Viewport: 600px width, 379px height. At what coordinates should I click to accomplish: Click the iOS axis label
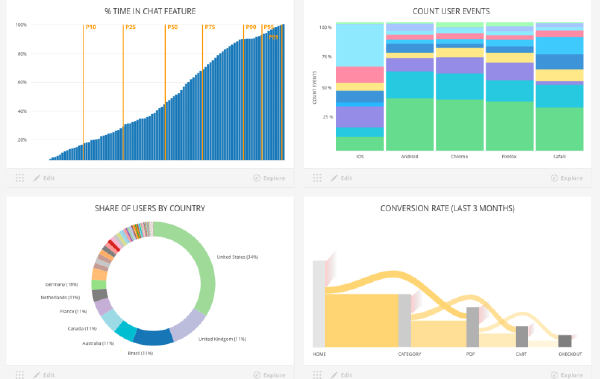[360, 157]
